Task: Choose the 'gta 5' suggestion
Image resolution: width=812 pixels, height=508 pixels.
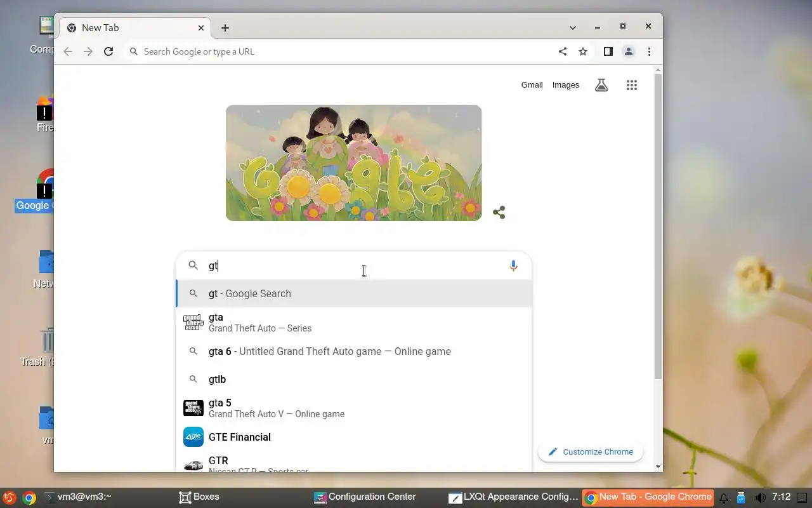Action: (353, 408)
